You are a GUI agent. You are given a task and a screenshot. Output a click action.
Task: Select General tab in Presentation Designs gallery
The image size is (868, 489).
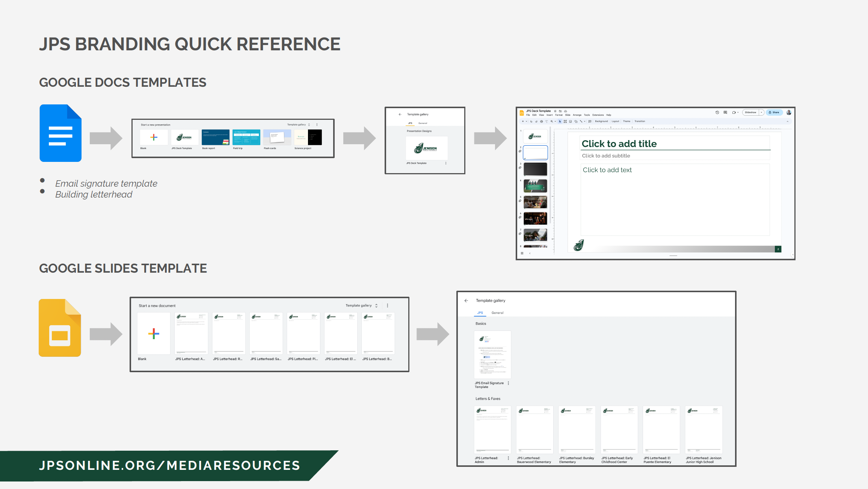(423, 123)
